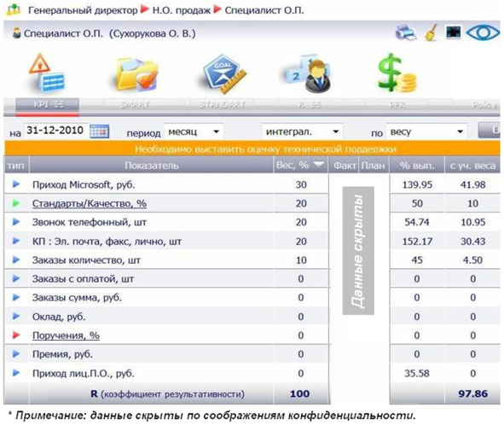Open the rating podium person icon

tap(307, 74)
